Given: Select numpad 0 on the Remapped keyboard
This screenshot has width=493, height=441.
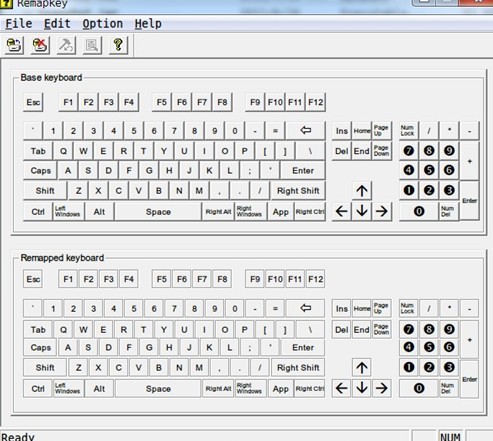Looking at the screenshot, I should (419, 388).
